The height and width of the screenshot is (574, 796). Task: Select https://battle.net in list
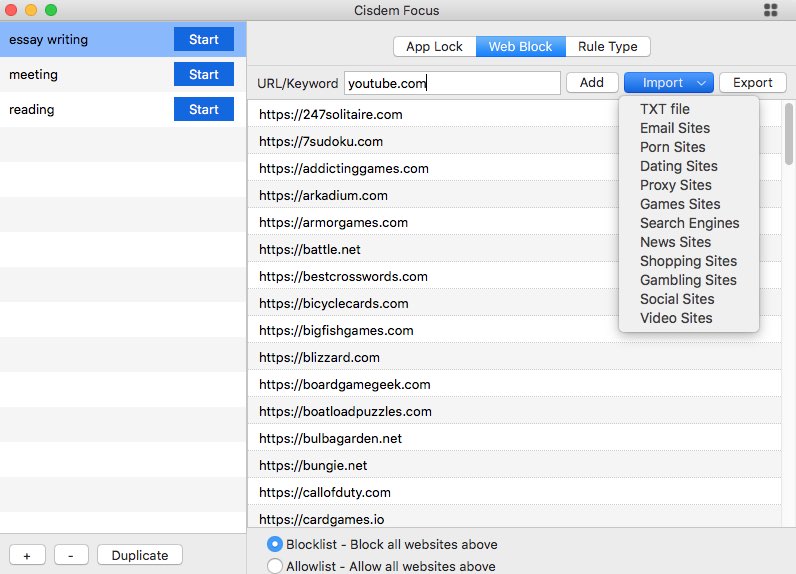tap(514, 250)
